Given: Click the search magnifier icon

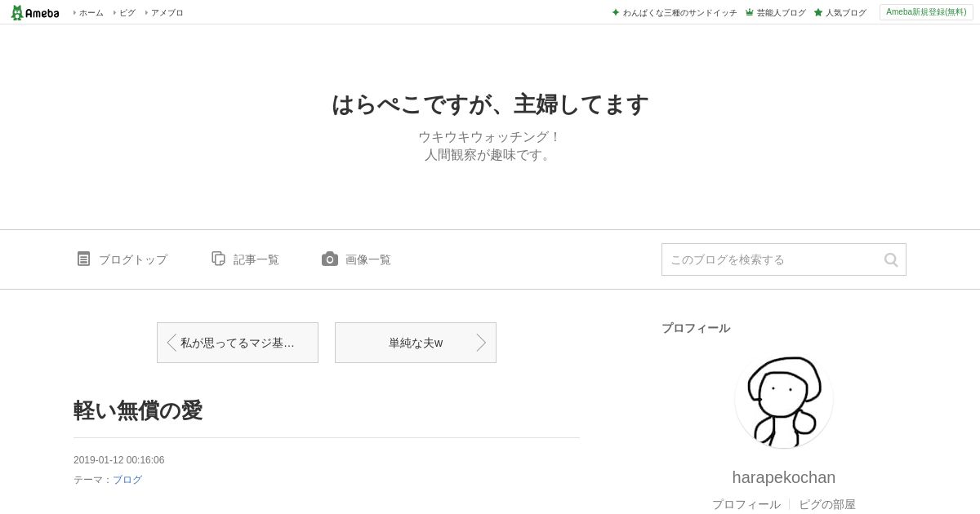Looking at the screenshot, I should tap(891, 259).
